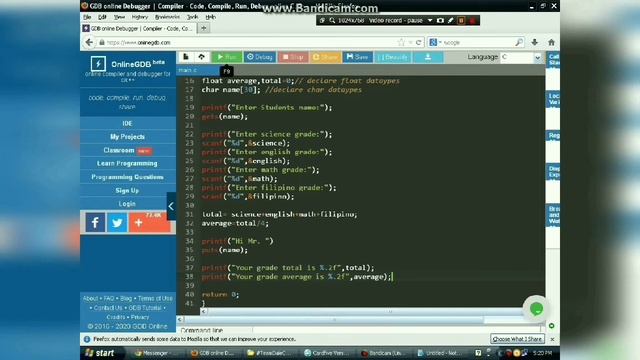Viewport: 640px width, 360px height.
Task: Open the About footer link
Action: [90, 298]
